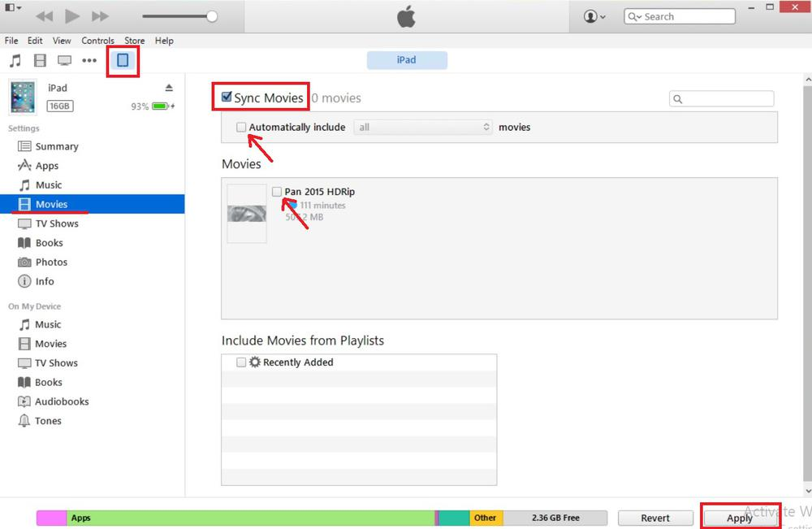Open the Controls menu
Image resolution: width=812 pixels, height=529 pixels.
pos(97,41)
